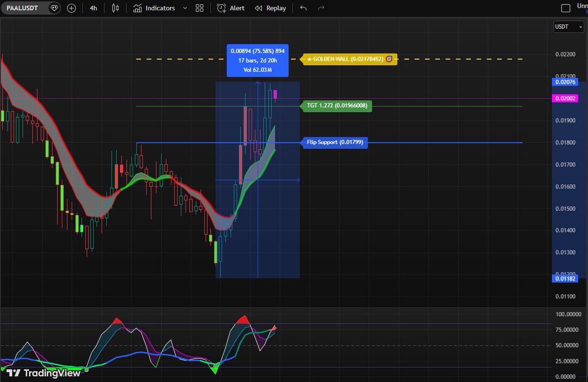Click the layout square icon at top right

565,8
